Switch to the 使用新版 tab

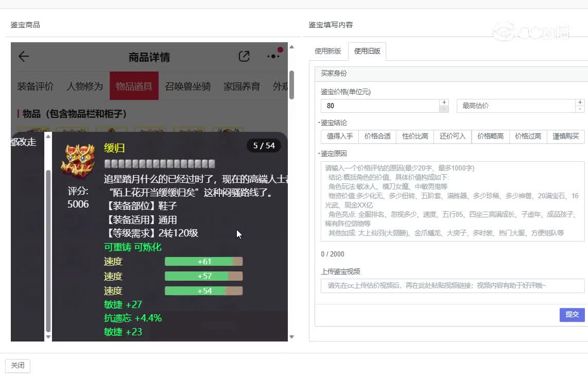(328, 51)
